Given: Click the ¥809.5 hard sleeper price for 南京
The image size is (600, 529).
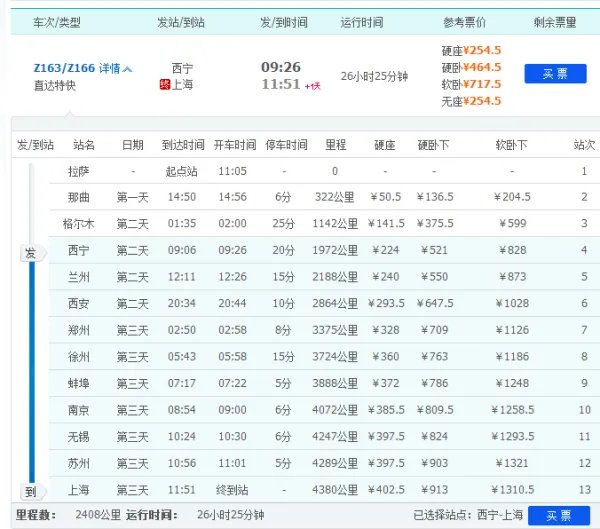Looking at the screenshot, I should (435, 410).
